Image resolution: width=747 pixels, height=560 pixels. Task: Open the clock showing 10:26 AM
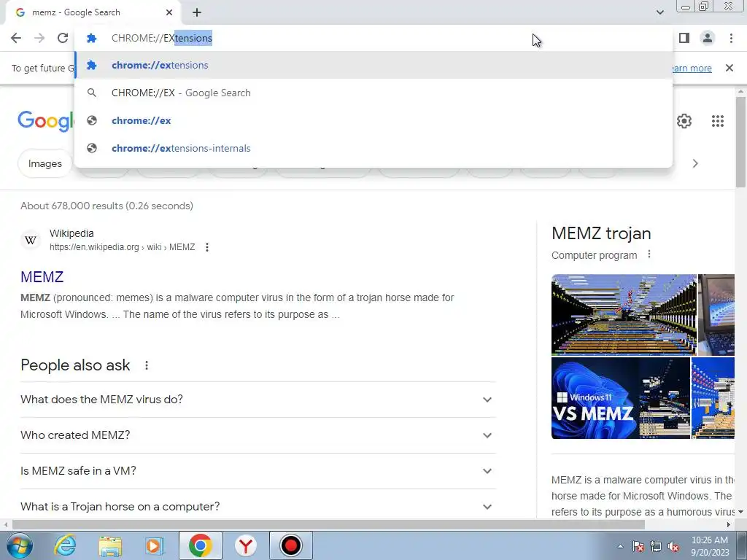(x=710, y=546)
